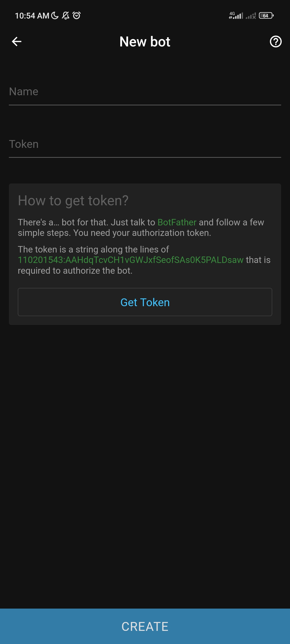The height and width of the screenshot is (644, 290).
Task: Tap the 4G signal strength icon
Action: point(236,16)
